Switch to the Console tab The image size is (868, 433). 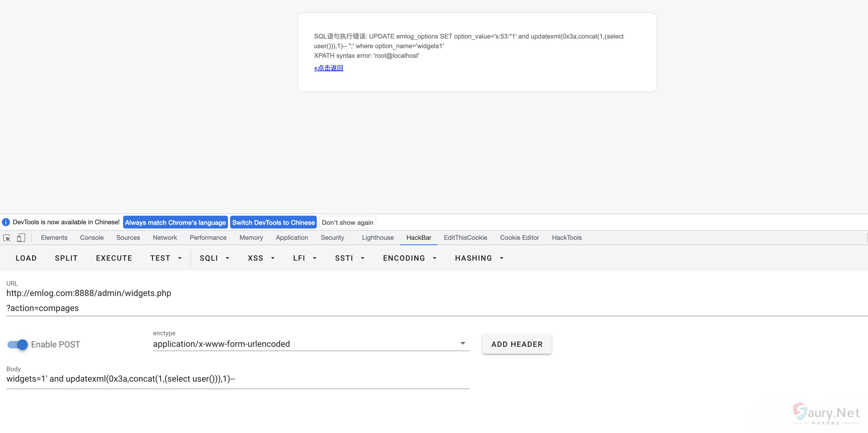click(92, 238)
